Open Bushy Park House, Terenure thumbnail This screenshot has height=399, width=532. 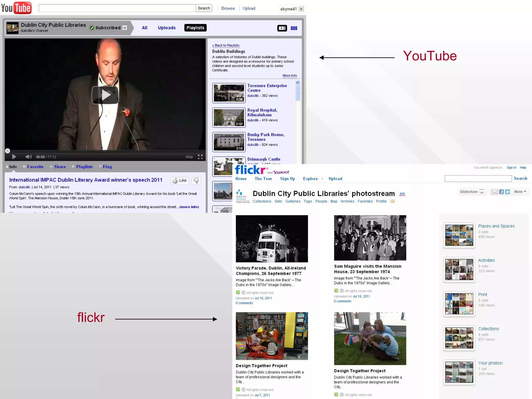tap(229, 142)
